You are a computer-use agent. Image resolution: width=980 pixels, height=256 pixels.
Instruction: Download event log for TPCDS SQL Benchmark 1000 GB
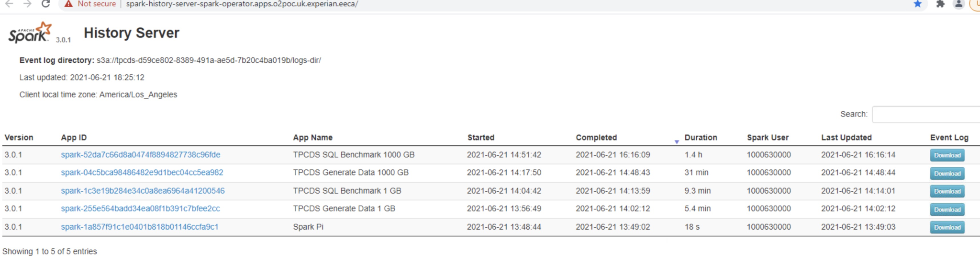(947, 155)
